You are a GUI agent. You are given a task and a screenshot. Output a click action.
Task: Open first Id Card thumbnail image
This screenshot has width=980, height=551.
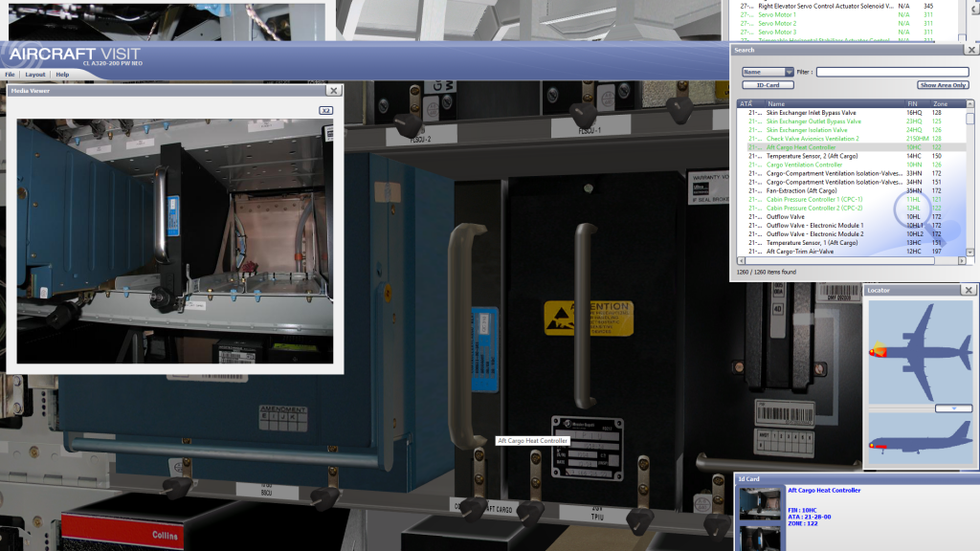click(760, 503)
